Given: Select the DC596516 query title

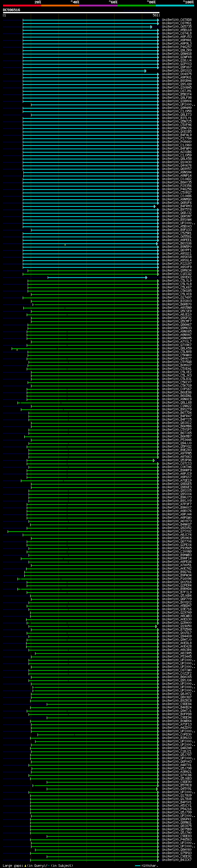Looking at the screenshot, I should pyautogui.click(x=11, y=10).
